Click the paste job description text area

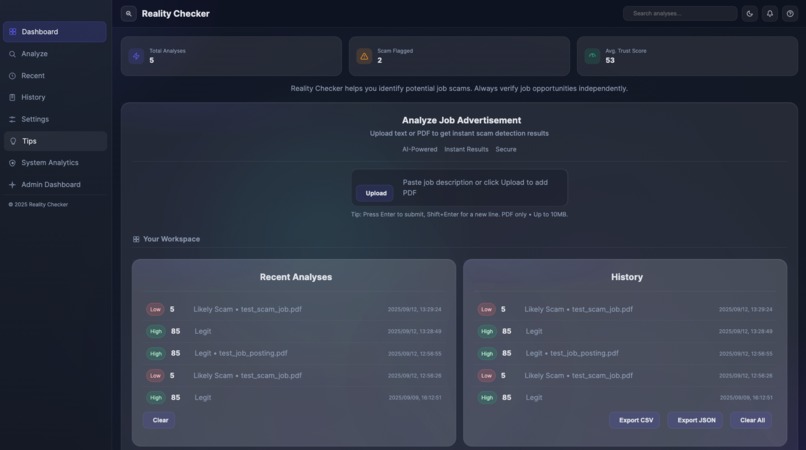(481, 188)
